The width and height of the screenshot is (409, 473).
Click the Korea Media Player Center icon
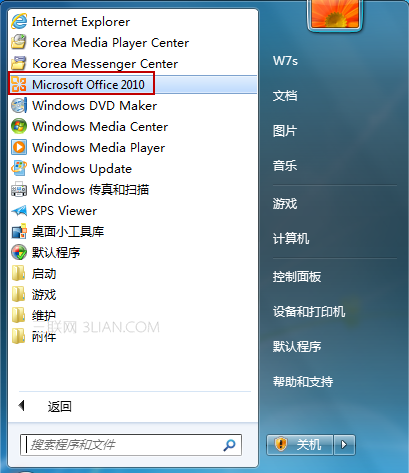[19, 43]
